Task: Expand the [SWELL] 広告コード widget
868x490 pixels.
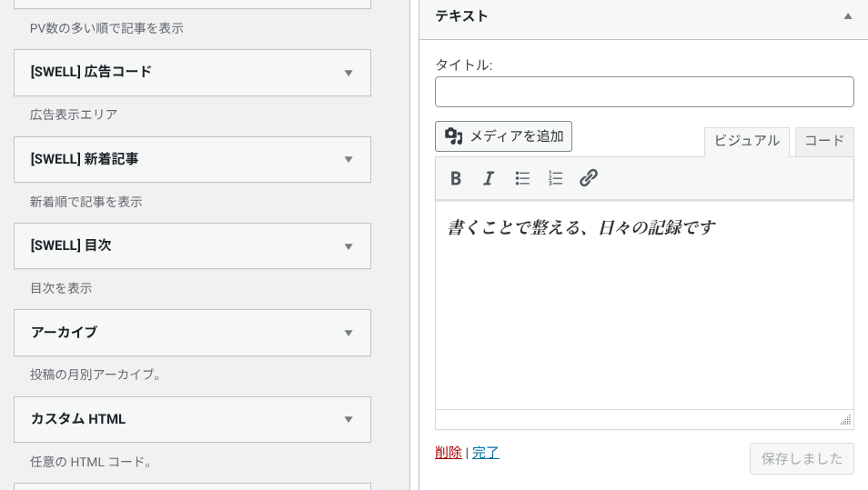Action: click(x=348, y=73)
